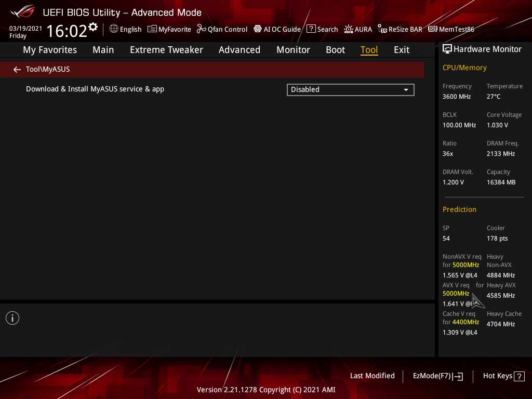Click the CPU/Memory heading
Screen dimensions: 532x399
(464, 68)
